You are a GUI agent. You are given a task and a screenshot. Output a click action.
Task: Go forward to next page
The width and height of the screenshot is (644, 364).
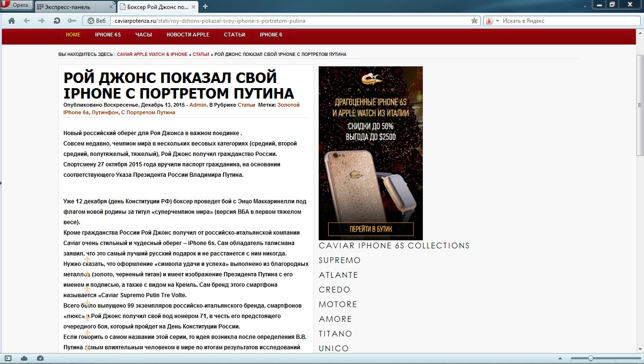pyautogui.click(x=41, y=21)
